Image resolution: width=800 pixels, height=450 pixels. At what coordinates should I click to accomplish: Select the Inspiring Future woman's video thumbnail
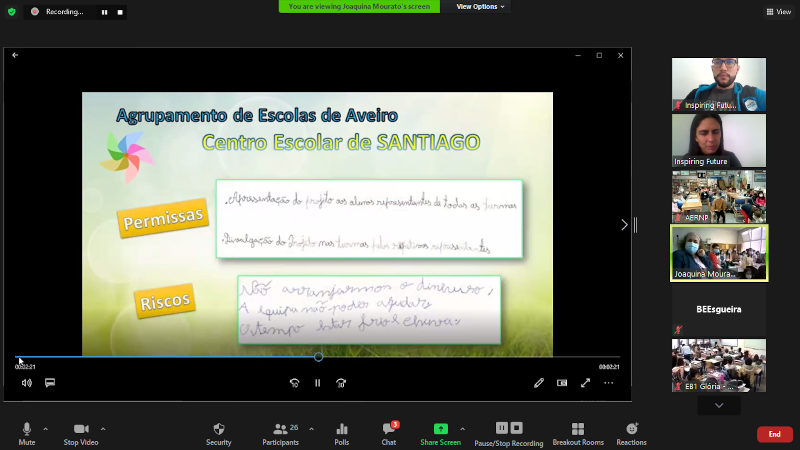pos(718,140)
